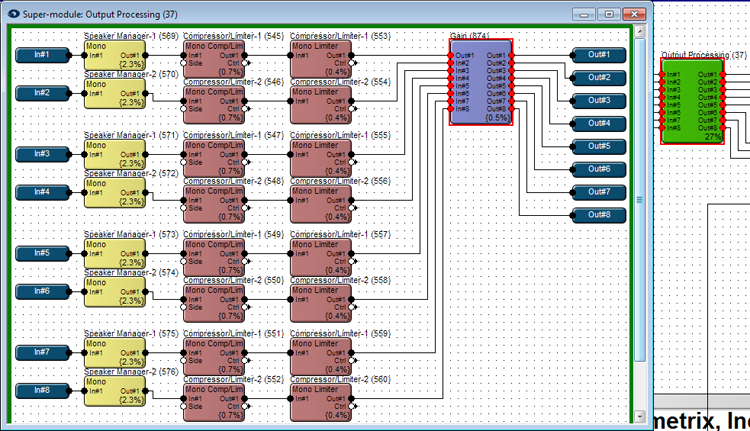The width and height of the screenshot is (750, 431).
Task: Select Speaker Manager-1 (573) module
Action: pyautogui.click(x=115, y=254)
